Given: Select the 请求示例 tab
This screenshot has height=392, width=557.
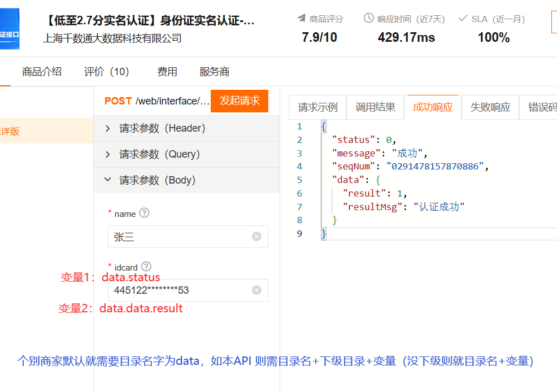Looking at the screenshot, I should (x=317, y=107).
